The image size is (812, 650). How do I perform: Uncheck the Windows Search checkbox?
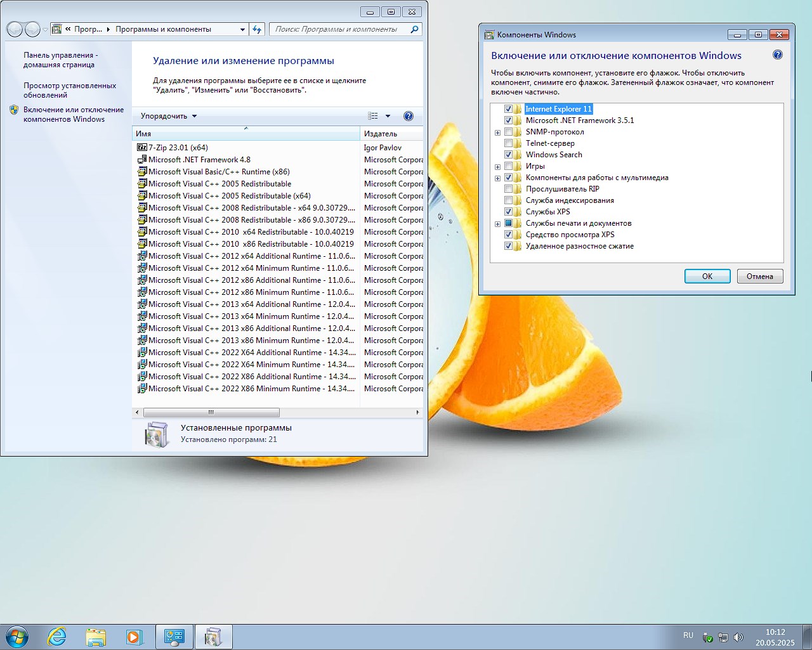pyautogui.click(x=508, y=155)
